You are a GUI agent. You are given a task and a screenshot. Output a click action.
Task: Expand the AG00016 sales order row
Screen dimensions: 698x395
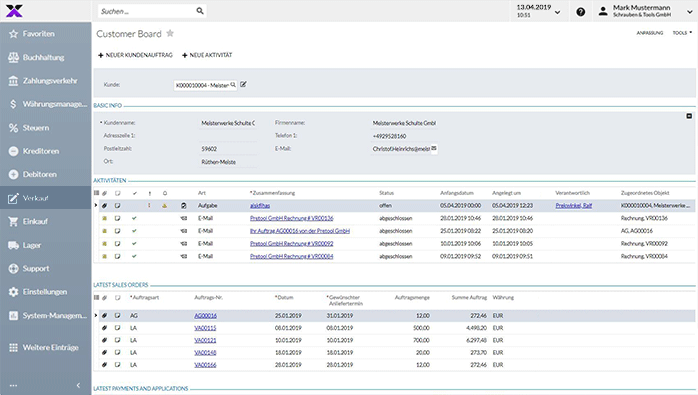coord(95,315)
